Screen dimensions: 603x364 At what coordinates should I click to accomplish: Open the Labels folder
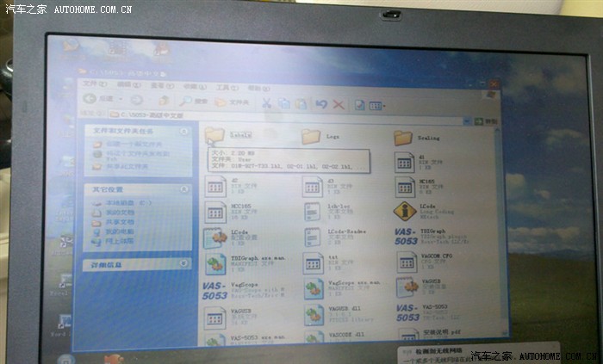(215, 136)
